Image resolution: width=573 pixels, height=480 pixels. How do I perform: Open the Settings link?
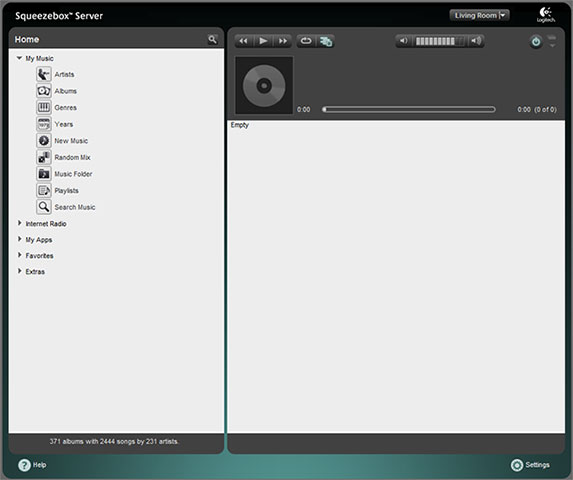tap(530, 465)
